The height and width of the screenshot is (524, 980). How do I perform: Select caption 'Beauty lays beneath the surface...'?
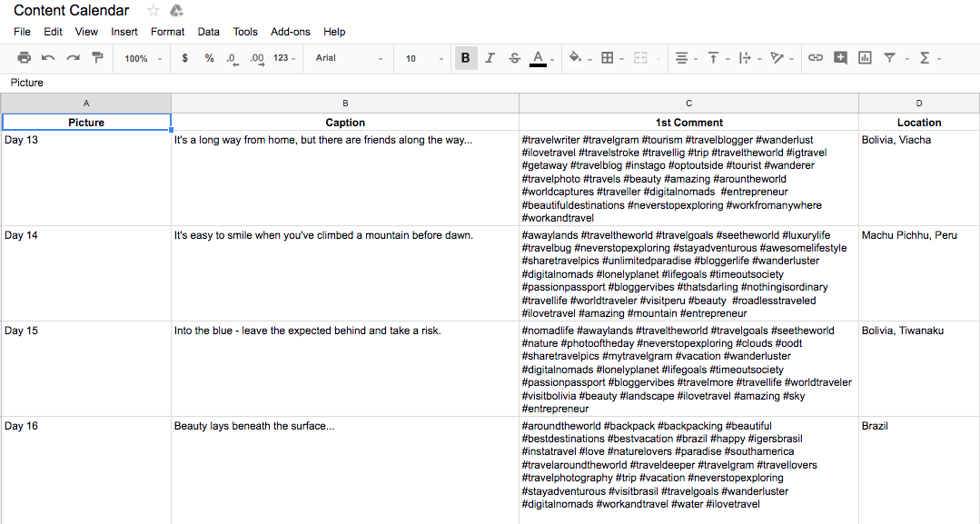pyautogui.click(x=345, y=470)
